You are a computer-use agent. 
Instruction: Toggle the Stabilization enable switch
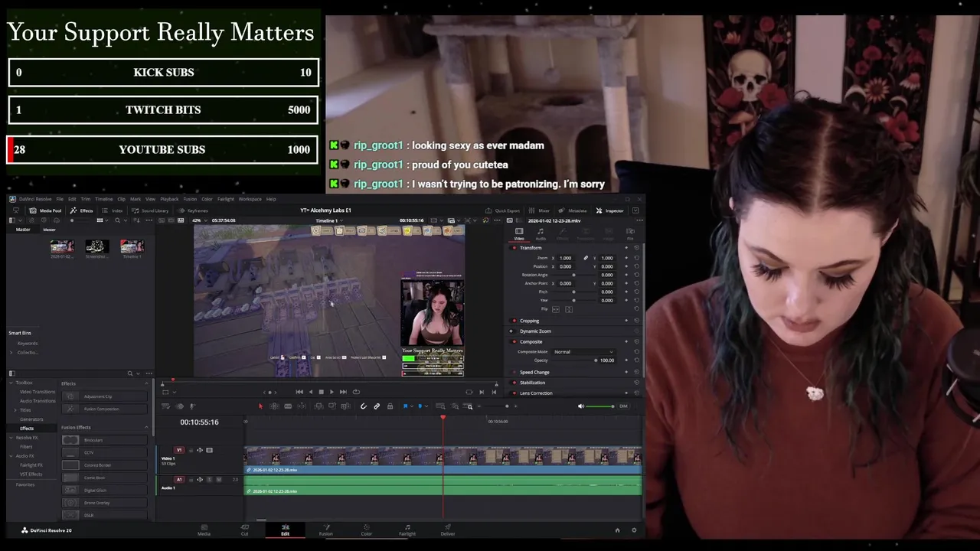point(514,383)
